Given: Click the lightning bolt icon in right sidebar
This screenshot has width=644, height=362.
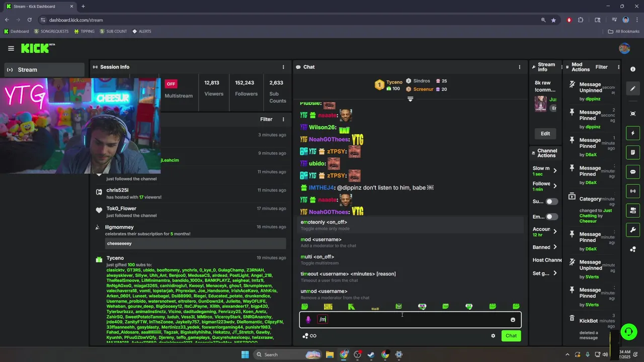Looking at the screenshot, I should tap(633, 133).
